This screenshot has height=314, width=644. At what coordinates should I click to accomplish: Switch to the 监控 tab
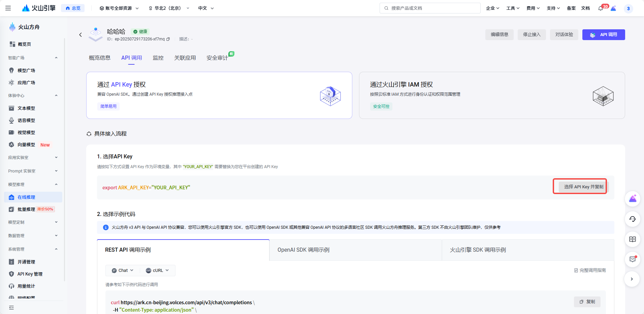(x=158, y=58)
